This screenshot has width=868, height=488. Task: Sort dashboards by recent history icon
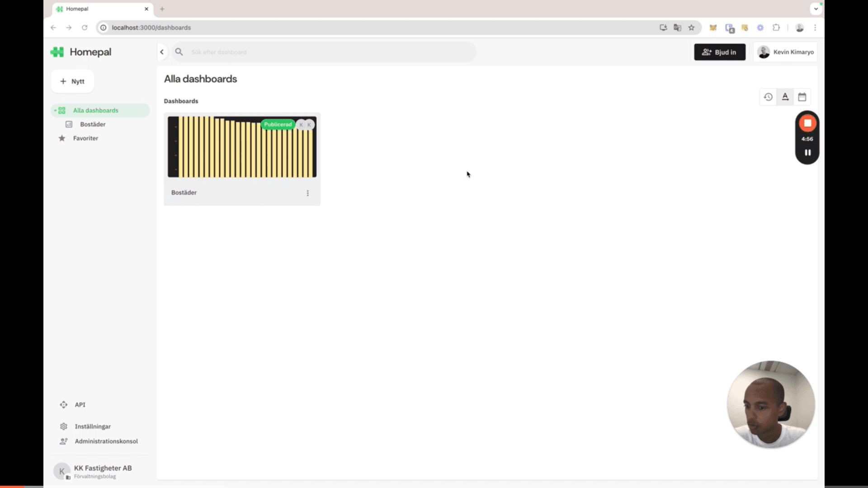(x=768, y=97)
